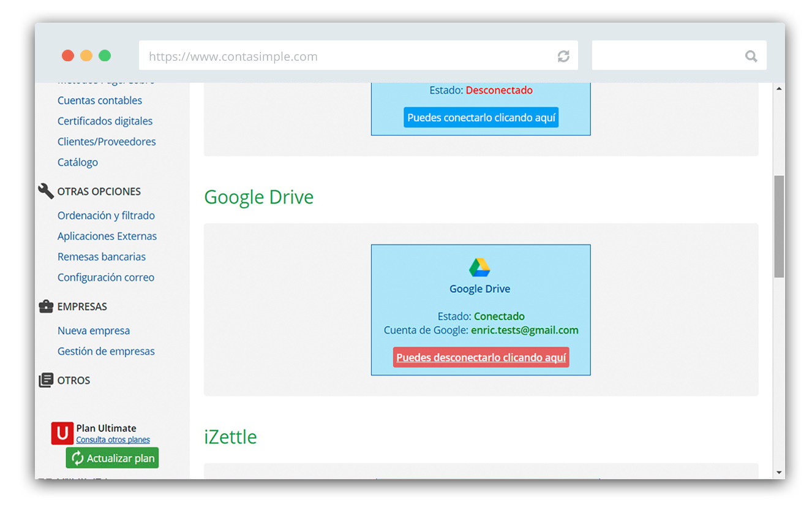Screen dimensions: 812x508
Task: Click the search magnifier icon
Action: 751,56
